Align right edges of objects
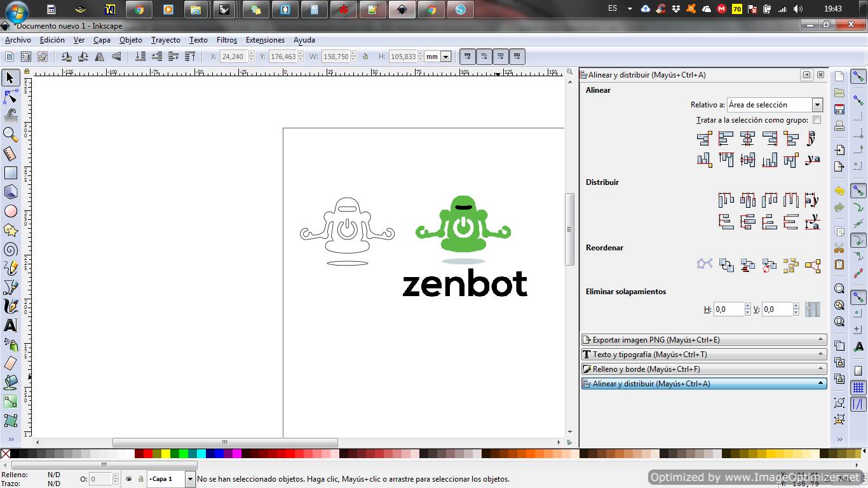Screen dimensions: 868x488 (x=769, y=139)
